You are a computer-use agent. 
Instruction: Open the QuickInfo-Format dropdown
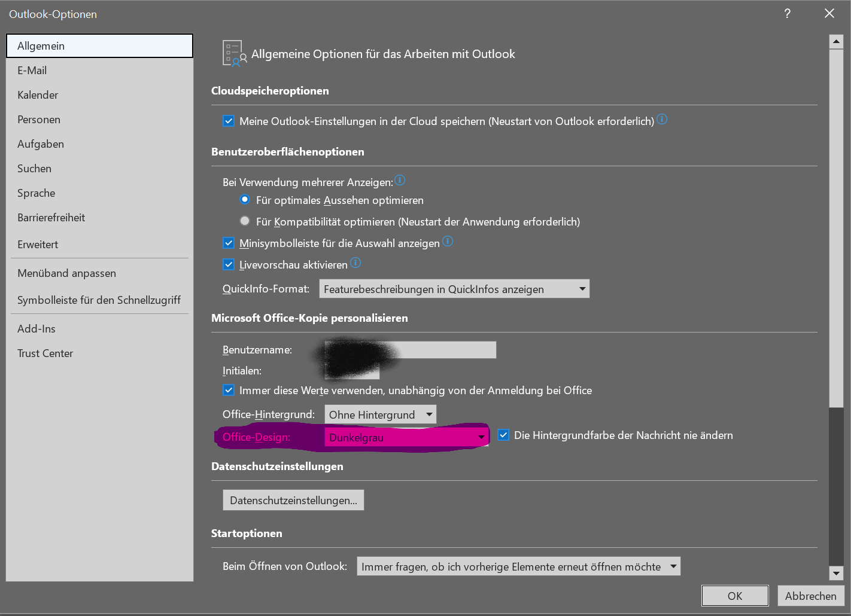coord(454,289)
